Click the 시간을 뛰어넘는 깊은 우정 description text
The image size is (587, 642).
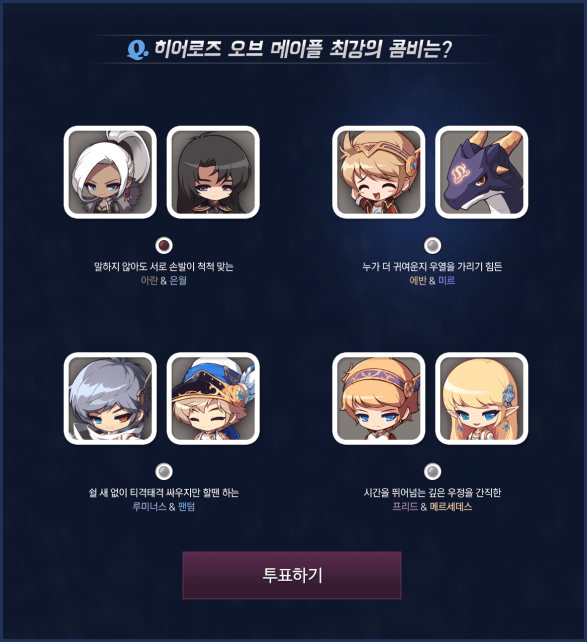click(432, 492)
